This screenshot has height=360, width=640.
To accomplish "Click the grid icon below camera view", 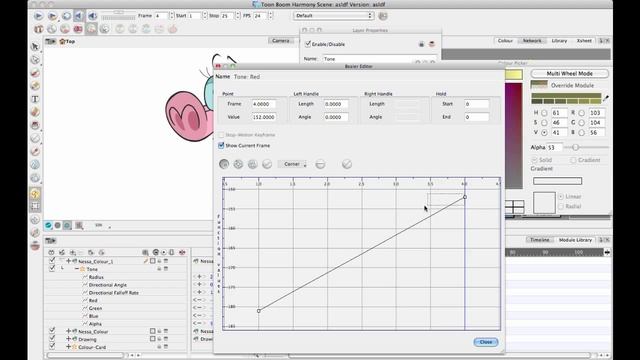I will point(79,225).
